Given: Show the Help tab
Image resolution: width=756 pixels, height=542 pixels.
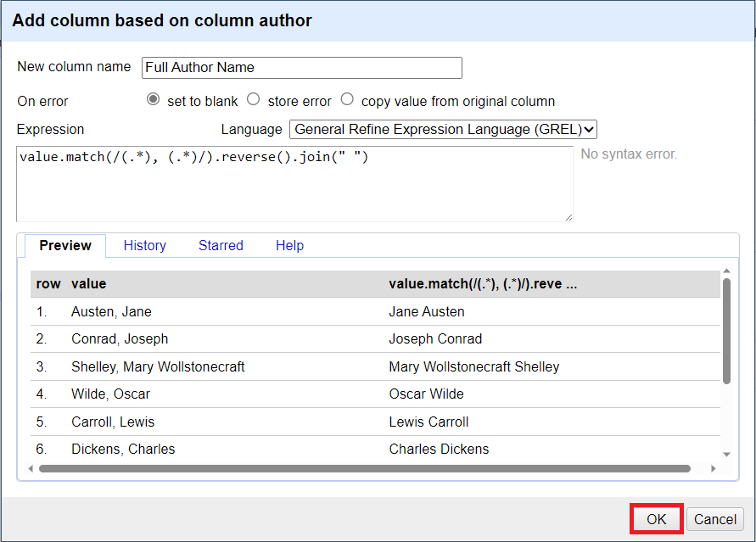Looking at the screenshot, I should click(289, 245).
